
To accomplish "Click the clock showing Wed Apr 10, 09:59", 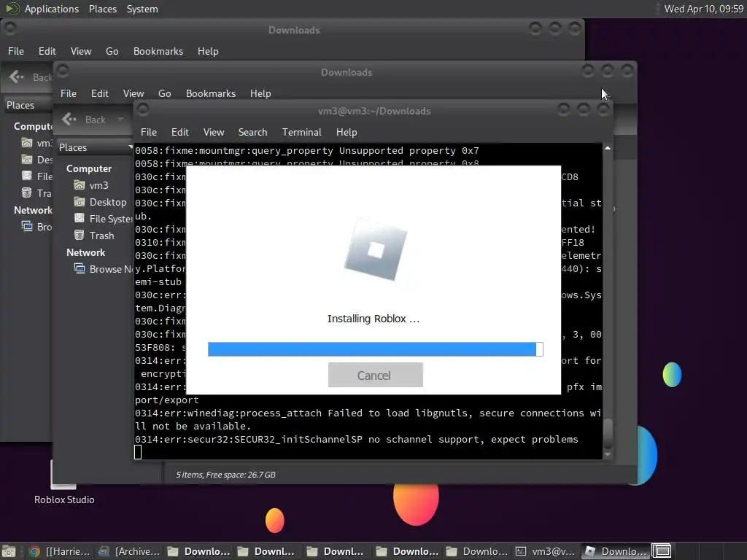I will tap(704, 9).
